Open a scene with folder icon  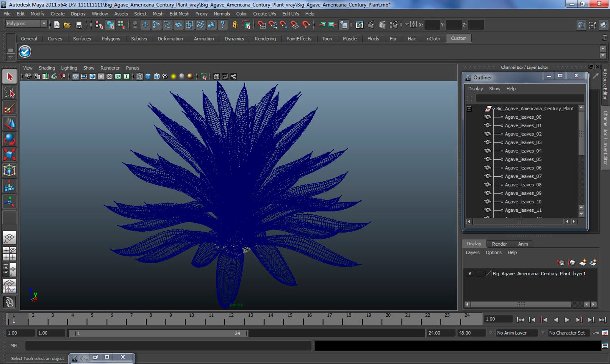67,25
